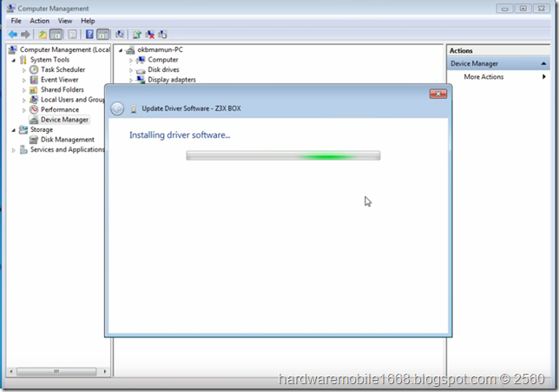Screen dimensions: 559x392
Task: Click the console tree scrollbar left arrow
Action: (x=11, y=371)
